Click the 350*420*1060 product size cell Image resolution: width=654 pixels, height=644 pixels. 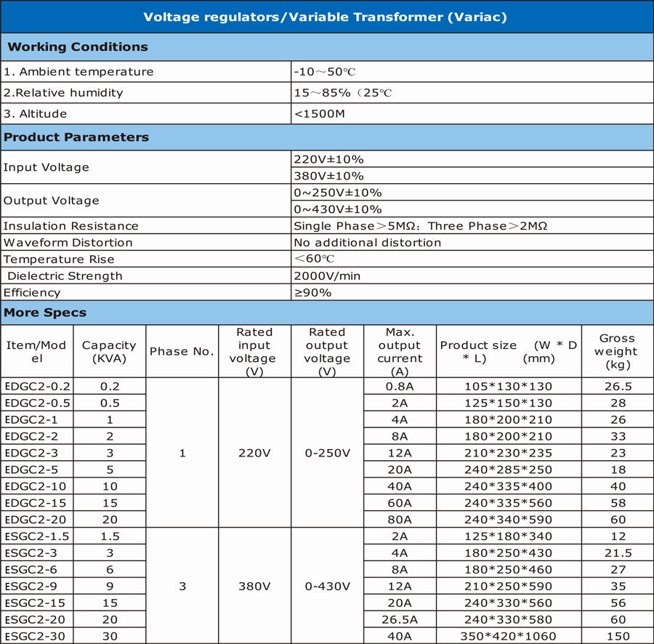coord(509,636)
